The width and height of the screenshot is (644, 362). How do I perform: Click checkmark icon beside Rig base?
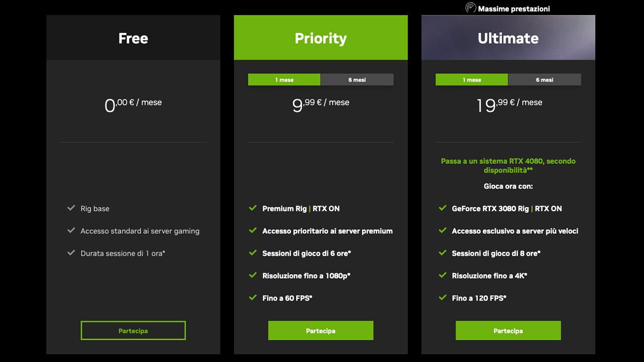71,208
